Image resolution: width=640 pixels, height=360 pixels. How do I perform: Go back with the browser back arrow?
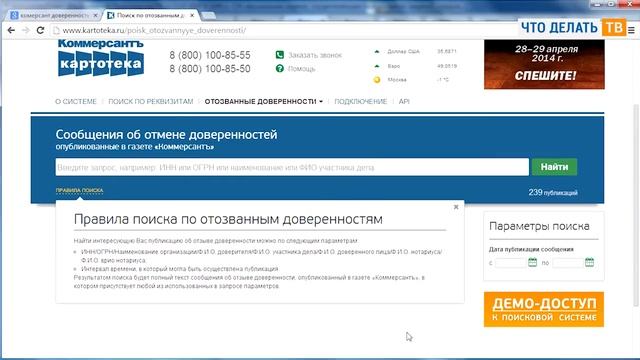[11, 30]
